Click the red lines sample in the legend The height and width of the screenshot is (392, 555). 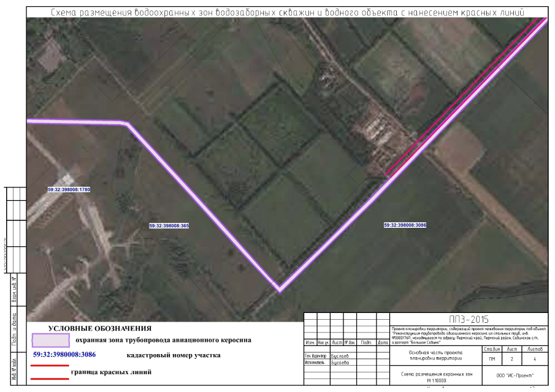click(x=50, y=372)
